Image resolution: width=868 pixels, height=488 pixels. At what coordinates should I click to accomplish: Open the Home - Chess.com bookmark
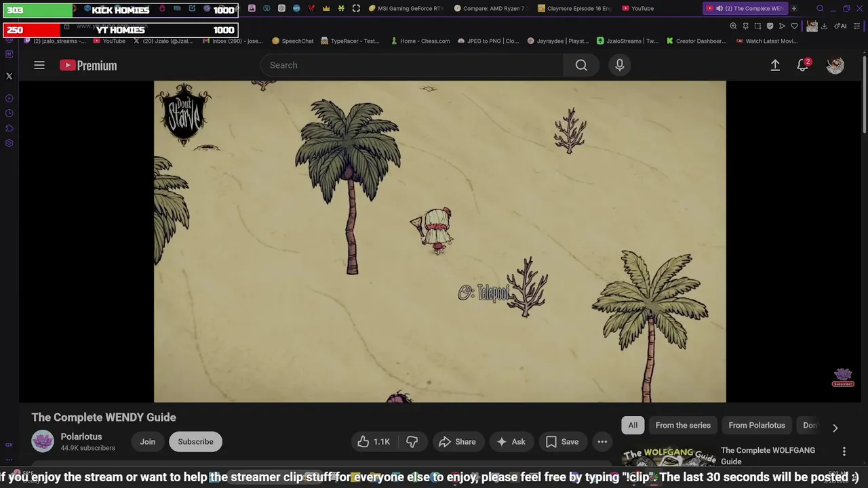[420, 41]
